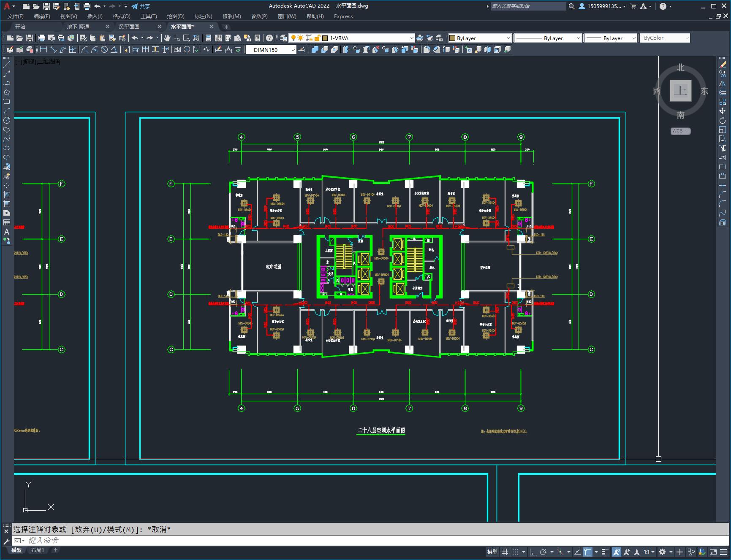The width and height of the screenshot is (731, 560).
Task: Click the keyword search box in title bar
Action: [528, 6]
